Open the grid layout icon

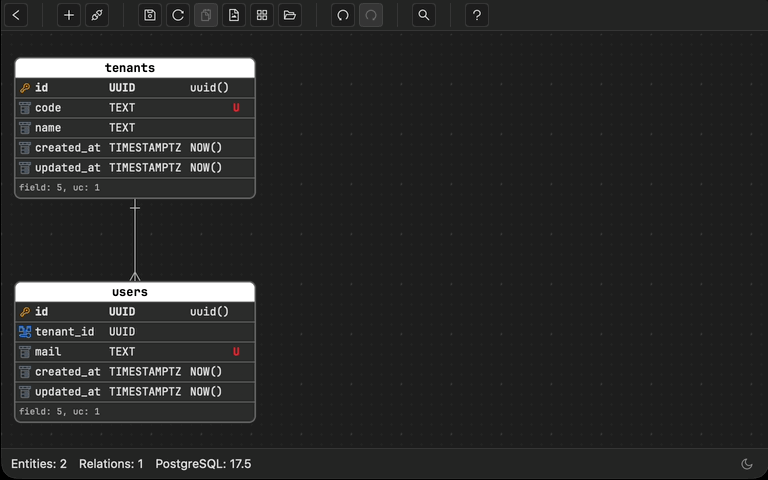coord(261,15)
